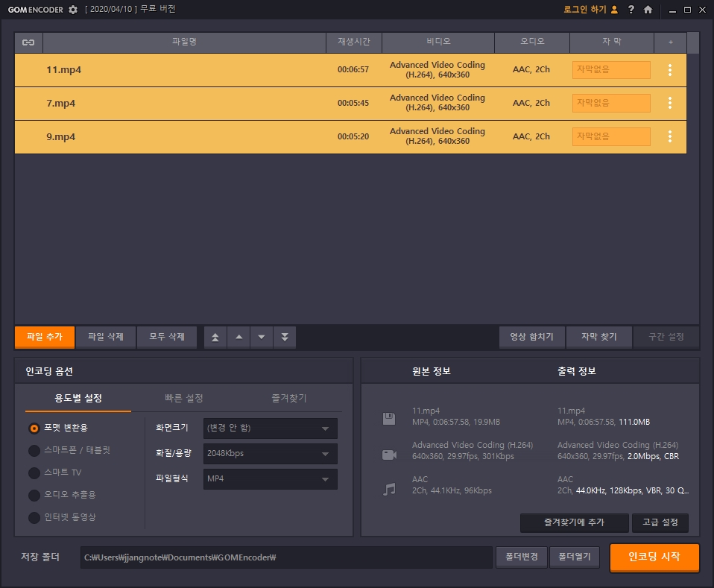Click the 비디오 column header
This screenshot has width=714, height=588.
[x=438, y=42]
